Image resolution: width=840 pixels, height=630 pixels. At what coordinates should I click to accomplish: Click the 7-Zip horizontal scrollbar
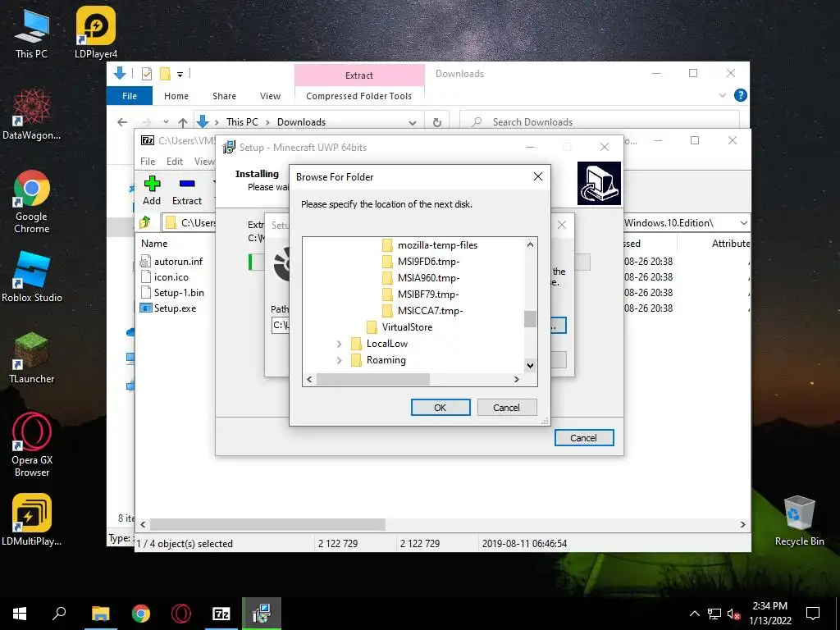pyautogui.click(x=267, y=524)
